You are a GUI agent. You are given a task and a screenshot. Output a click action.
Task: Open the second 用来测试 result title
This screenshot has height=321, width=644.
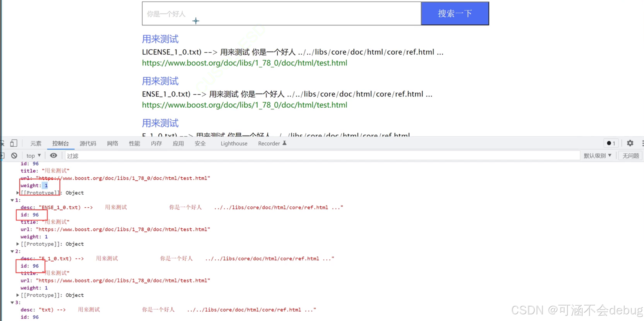[160, 81]
